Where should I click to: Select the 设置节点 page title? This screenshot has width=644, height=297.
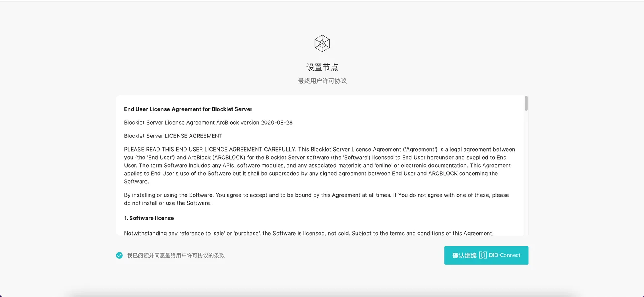pyautogui.click(x=322, y=68)
